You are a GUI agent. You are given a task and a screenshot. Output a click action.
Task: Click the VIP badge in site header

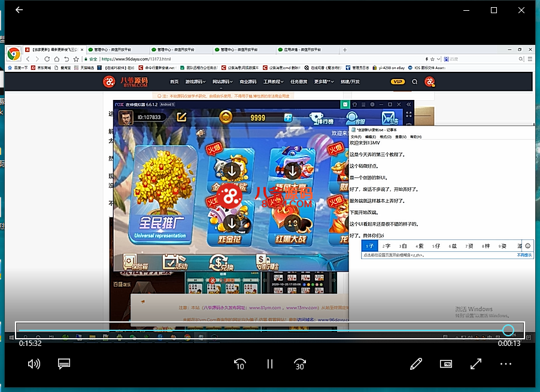tap(398, 82)
